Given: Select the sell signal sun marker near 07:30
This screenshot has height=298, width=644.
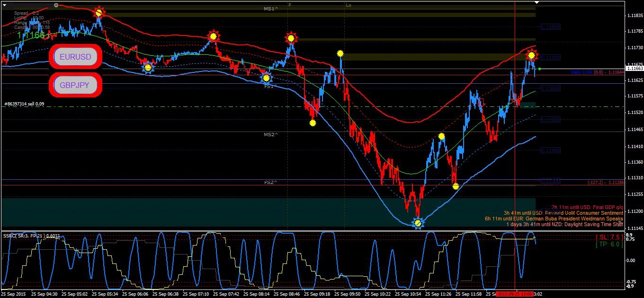Looking at the screenshot, I should click(214, 36).
